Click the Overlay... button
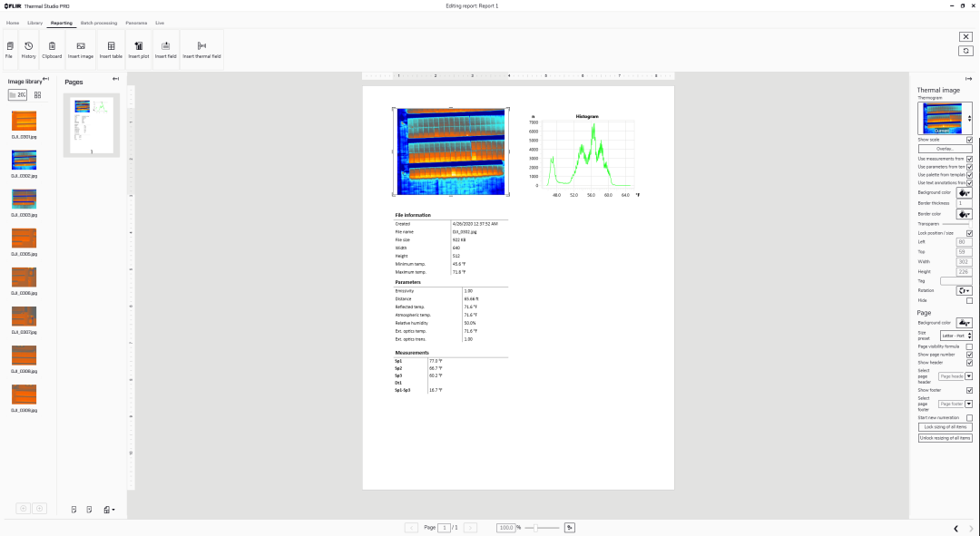The width and height of the screenshot is (980, 536). (945, 149)
